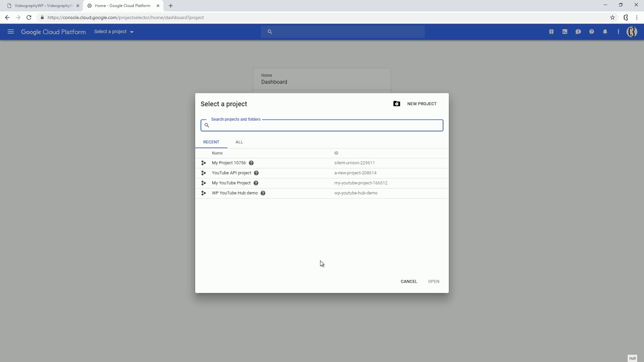Screen dimensions: 644x362
Task: Open the send feedback icon
Action: (578, 32)
